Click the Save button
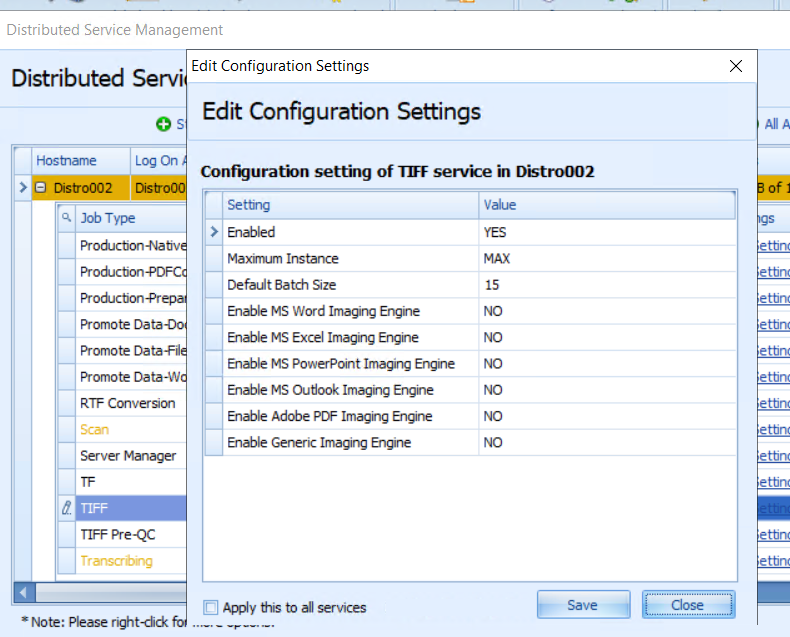The height and width of the screenshot is (637, 790). point(583,605)
